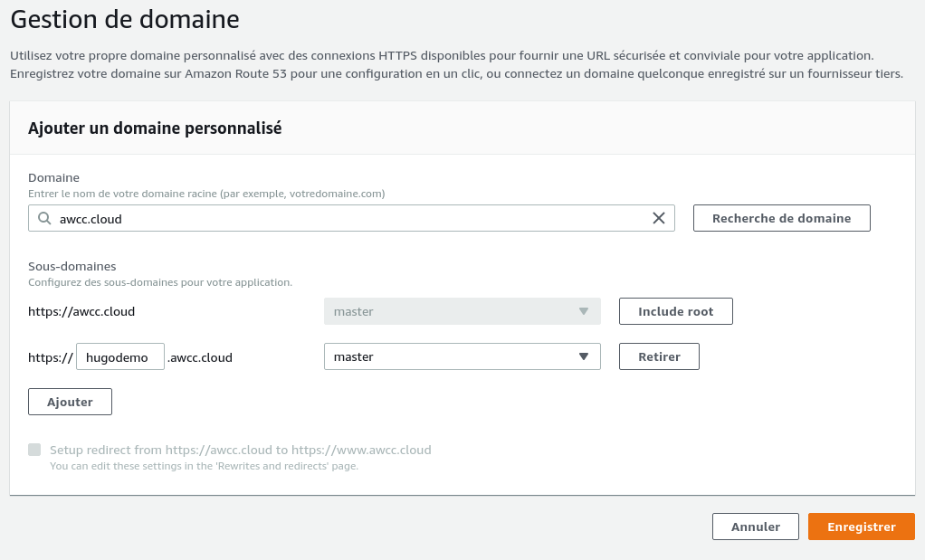This screenshot has height=560, width=925.
Task: Click the hugodemo subdomain prefix field
Action: 120,356
